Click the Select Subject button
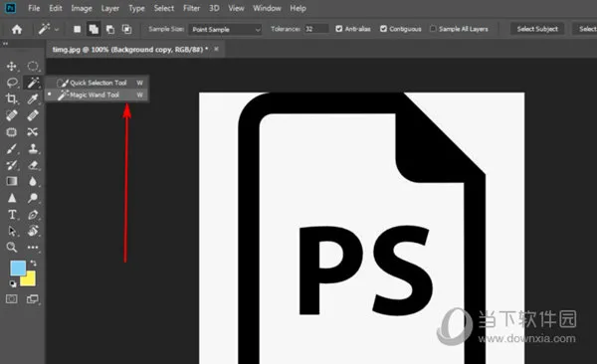The image size is (597, 364). tap(537, 29)
